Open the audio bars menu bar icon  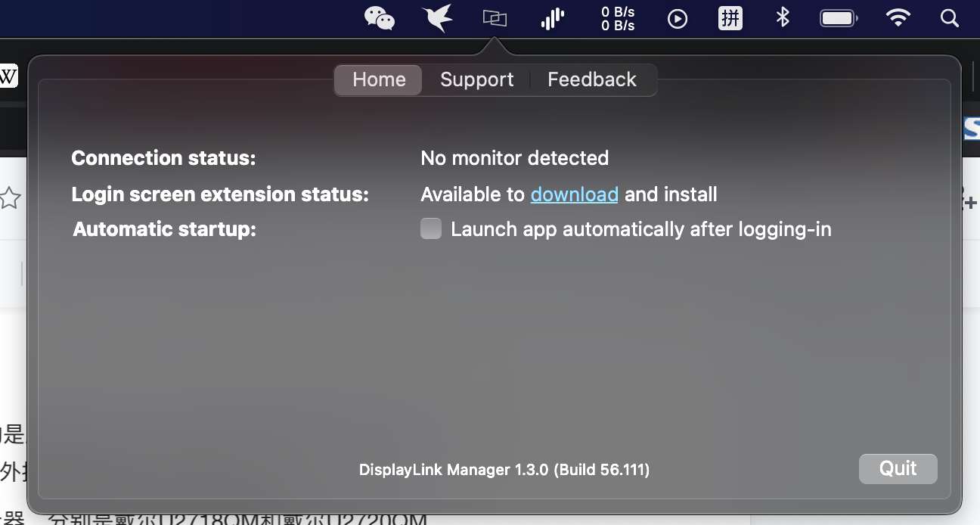553,18
